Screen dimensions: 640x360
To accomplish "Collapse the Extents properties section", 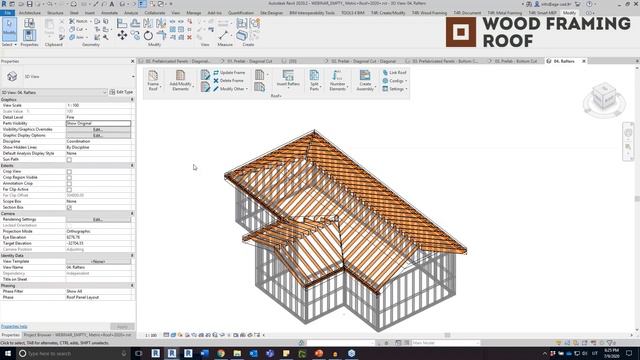I will tap(132, 165).
